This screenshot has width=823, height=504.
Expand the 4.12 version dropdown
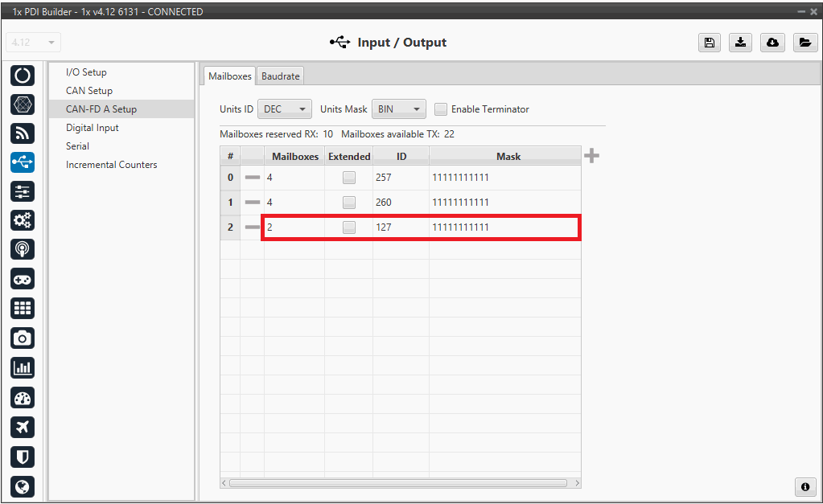(33, 43)
